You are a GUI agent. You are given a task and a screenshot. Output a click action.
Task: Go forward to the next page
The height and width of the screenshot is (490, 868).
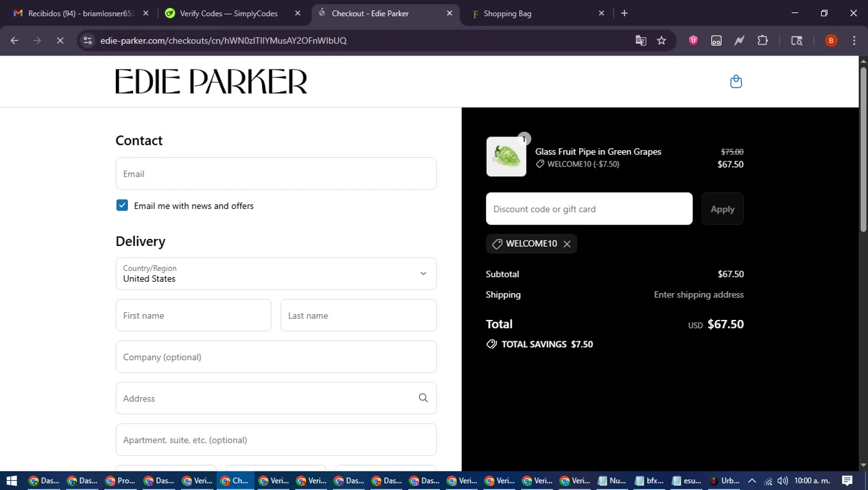(37, 40)
